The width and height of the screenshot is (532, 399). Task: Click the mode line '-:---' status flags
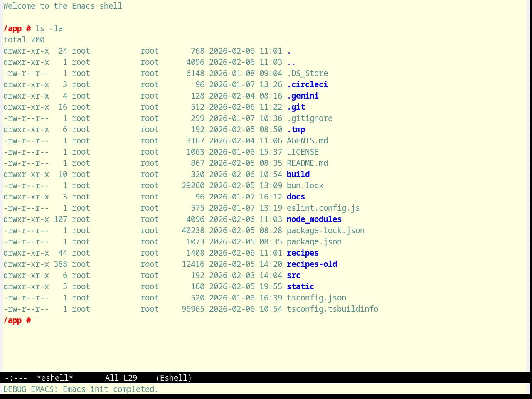point(16,378)
